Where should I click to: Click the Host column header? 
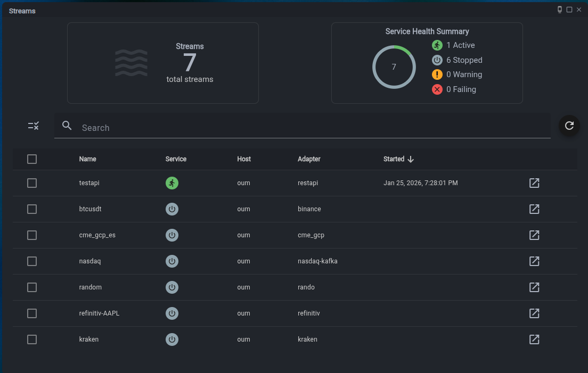pos(244,159)
